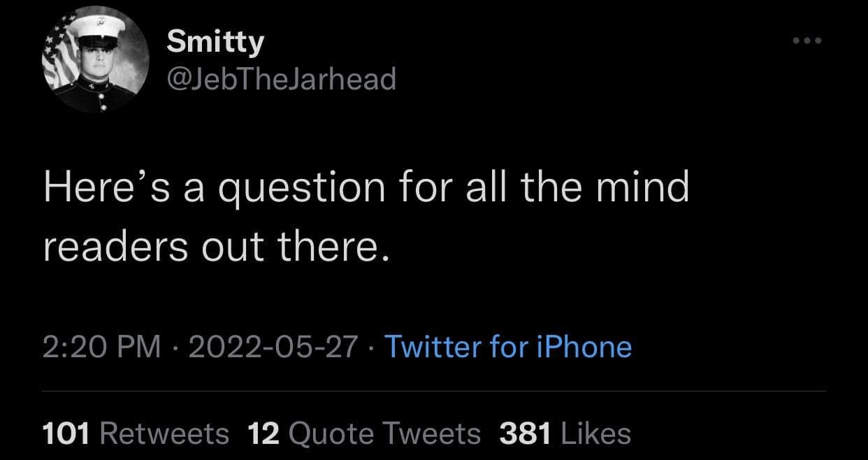The height and width of the screenshot is (460, 868).
Task: Click the Smitty display name
Action: (216, 43)
